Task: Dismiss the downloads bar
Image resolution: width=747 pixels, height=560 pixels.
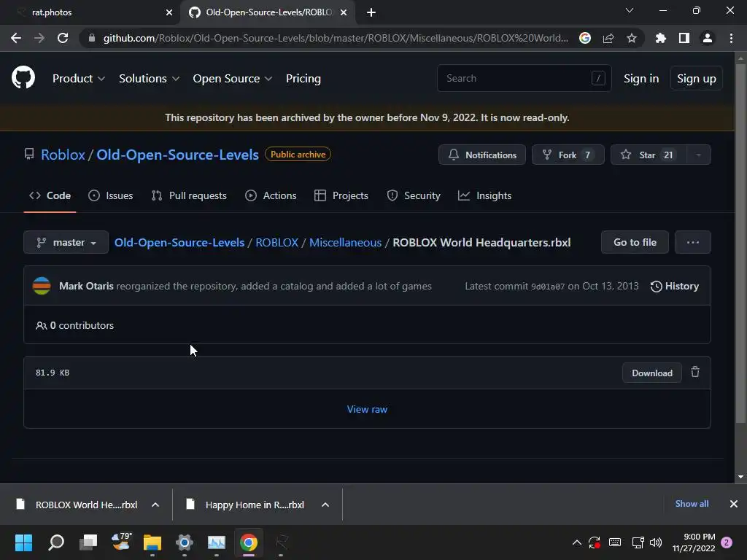Action: point(734,504)
